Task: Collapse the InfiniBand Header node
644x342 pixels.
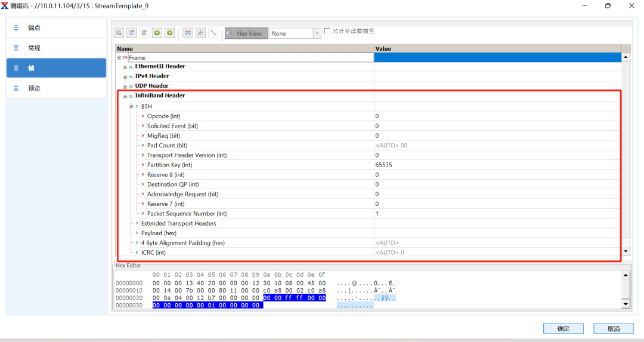Action: tap(125, 96)
